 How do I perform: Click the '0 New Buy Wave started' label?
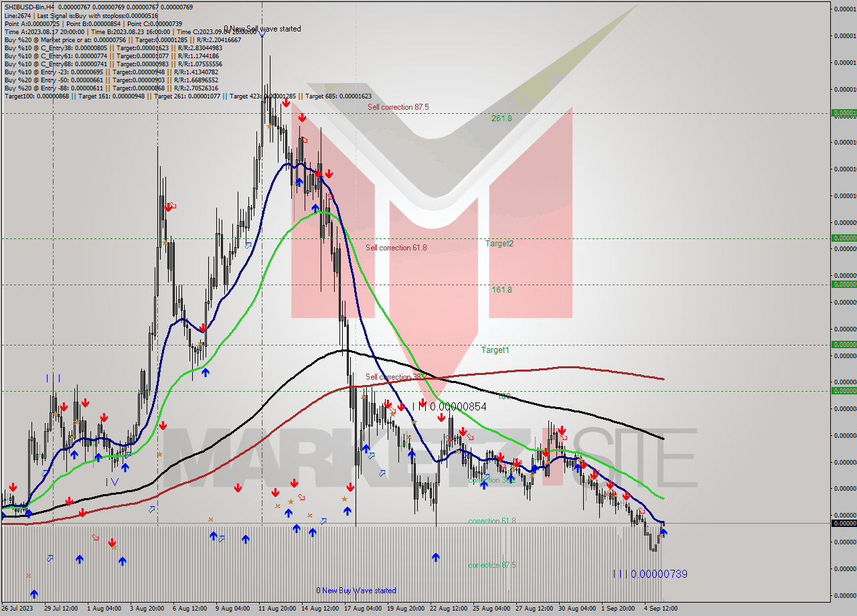pyautogui.click(x=356, y=591)
